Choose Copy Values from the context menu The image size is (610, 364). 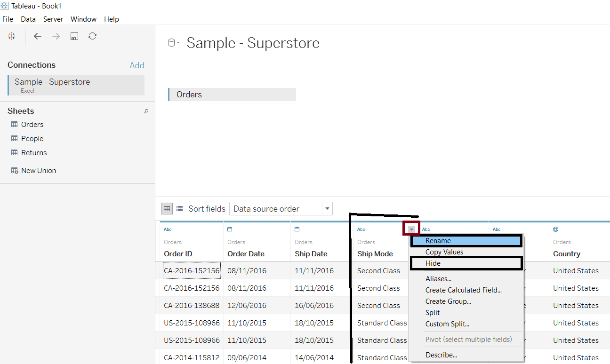pos(466,252)
